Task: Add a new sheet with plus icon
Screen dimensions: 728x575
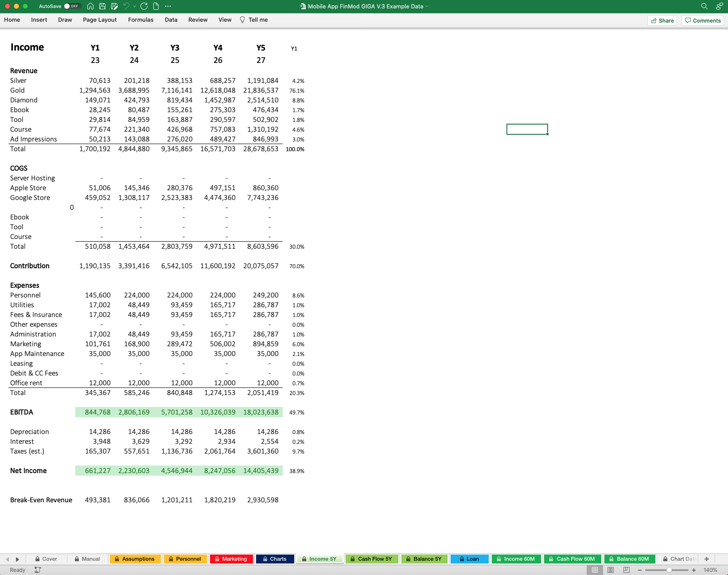Action: [x=707, y=559]
